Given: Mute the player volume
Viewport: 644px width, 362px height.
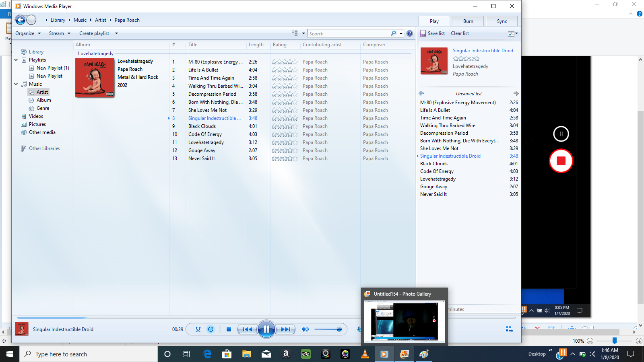Looking at the screenshot, I should click(305, 329).
